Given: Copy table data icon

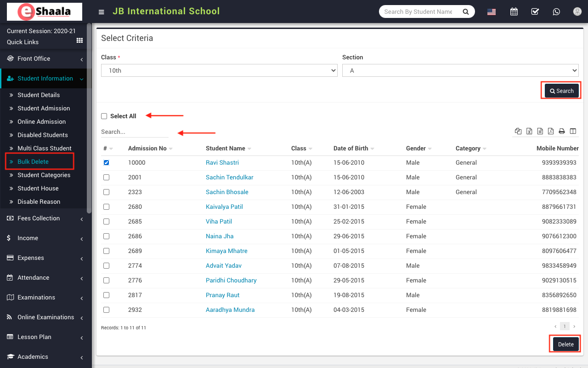Looking at the screenshot, I should coord(518,131).
